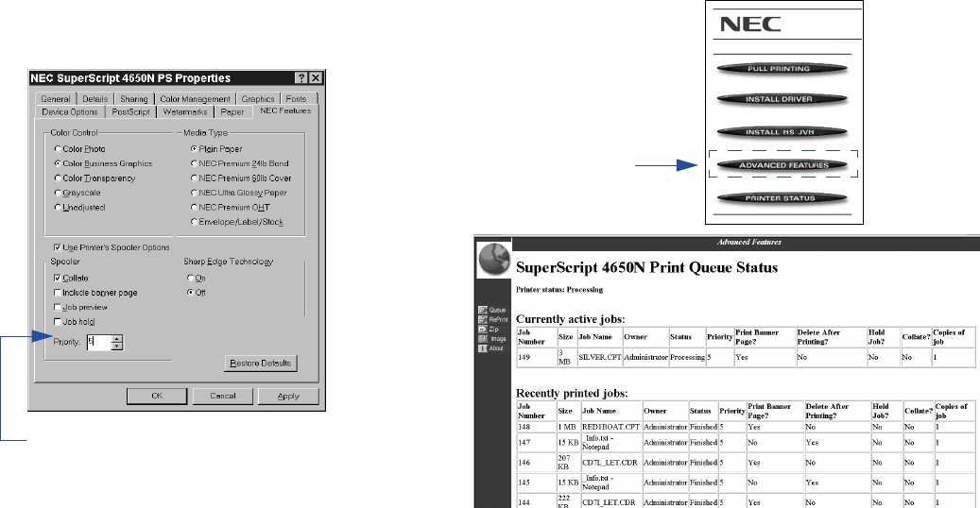Select Grayscale color control
The image size is (980, 508).
point(58,193)
